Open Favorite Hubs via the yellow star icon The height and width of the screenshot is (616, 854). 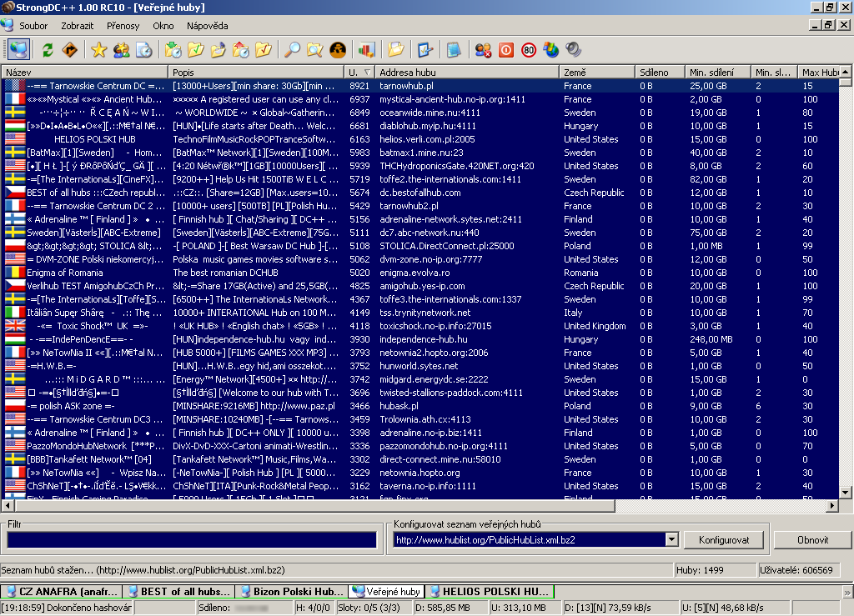pyautogui.click(x=98, y=50)
